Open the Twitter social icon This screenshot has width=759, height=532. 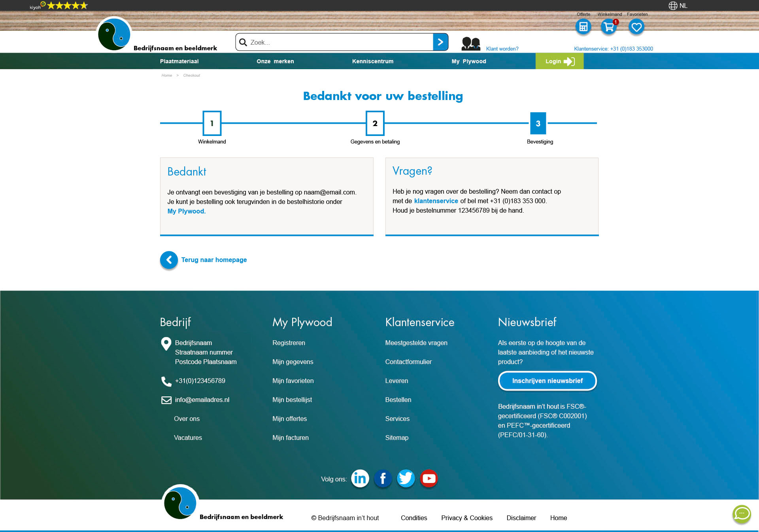(406, 479)
